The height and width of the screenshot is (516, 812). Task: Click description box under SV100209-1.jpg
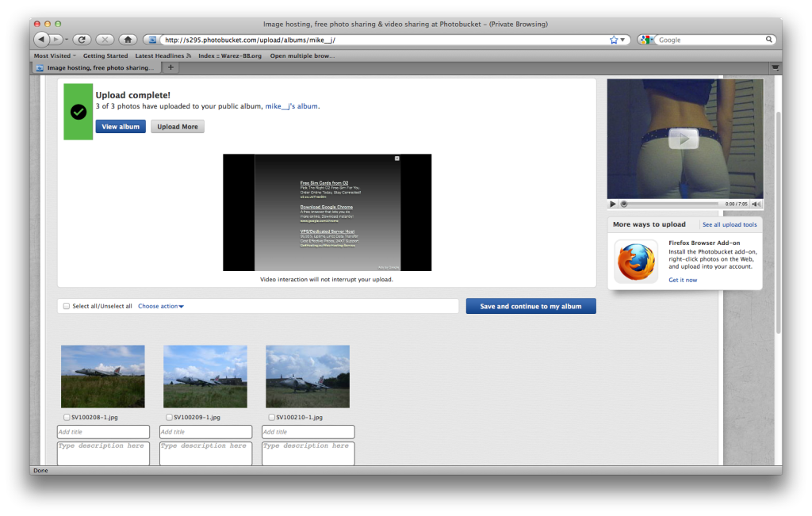pos(205,453)
